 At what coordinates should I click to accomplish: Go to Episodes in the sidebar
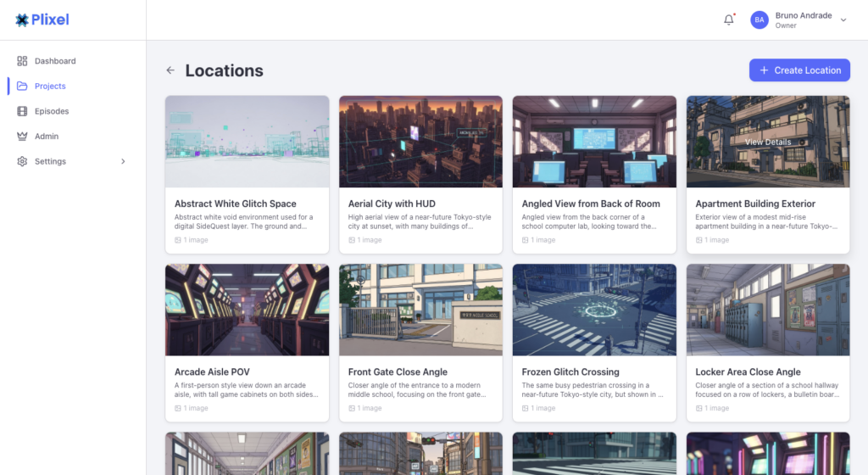[x=52, y=111]
